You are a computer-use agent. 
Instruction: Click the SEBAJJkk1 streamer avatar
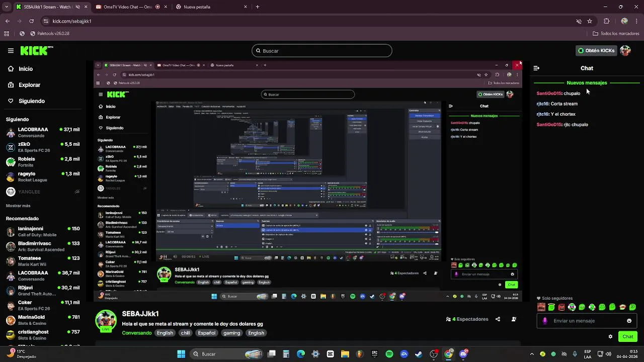click(106, 321)
